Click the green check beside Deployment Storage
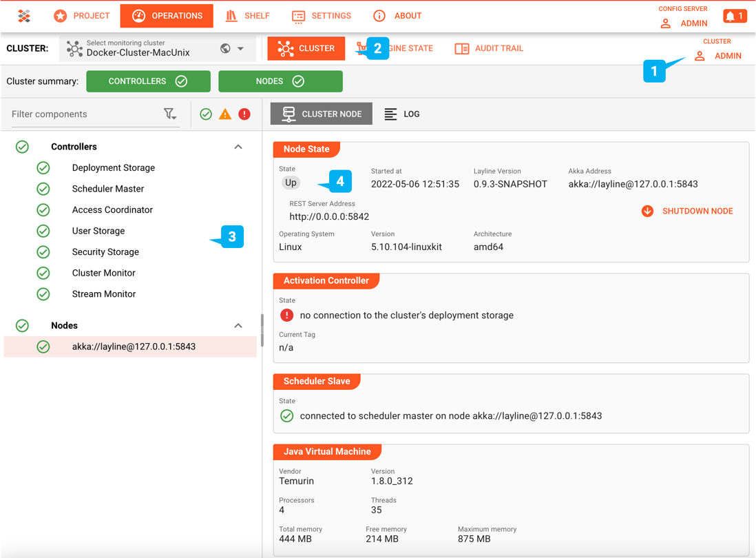The width and height of the screenshot is (756, 558). (x=43, y=167)
